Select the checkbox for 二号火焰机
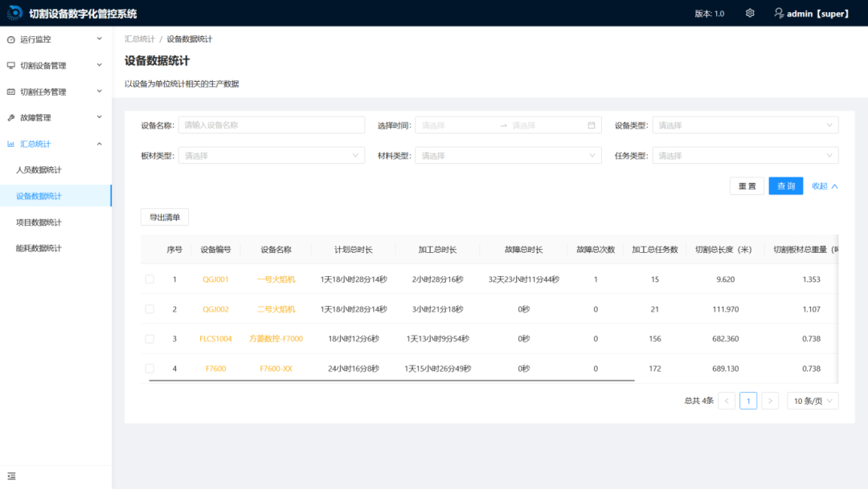 (149, 308)
